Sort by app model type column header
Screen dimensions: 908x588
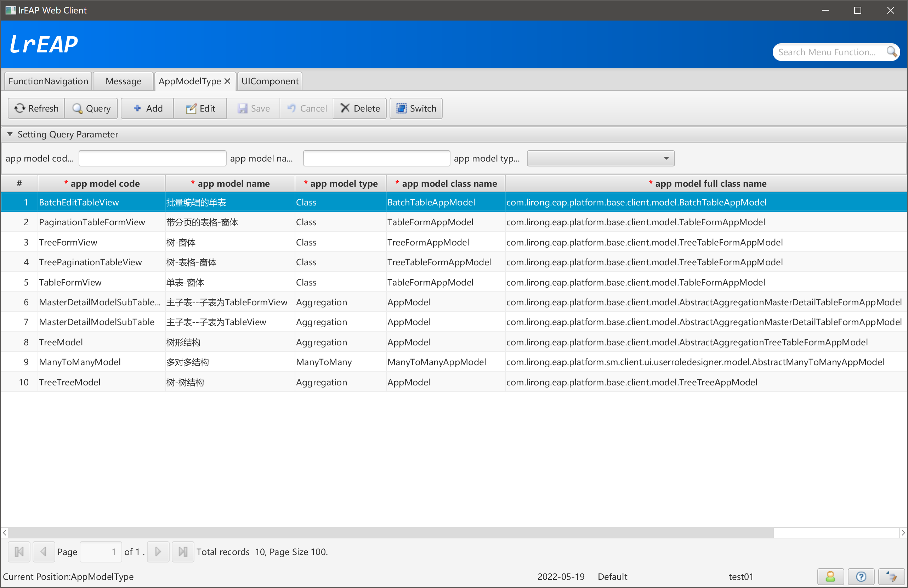pyautogui.click(x=341, y=183)
